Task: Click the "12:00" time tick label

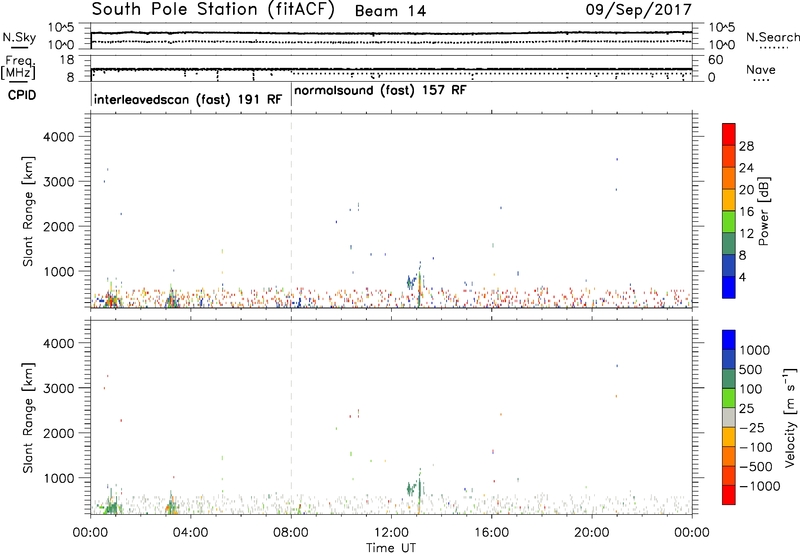Action: (391, 533)
